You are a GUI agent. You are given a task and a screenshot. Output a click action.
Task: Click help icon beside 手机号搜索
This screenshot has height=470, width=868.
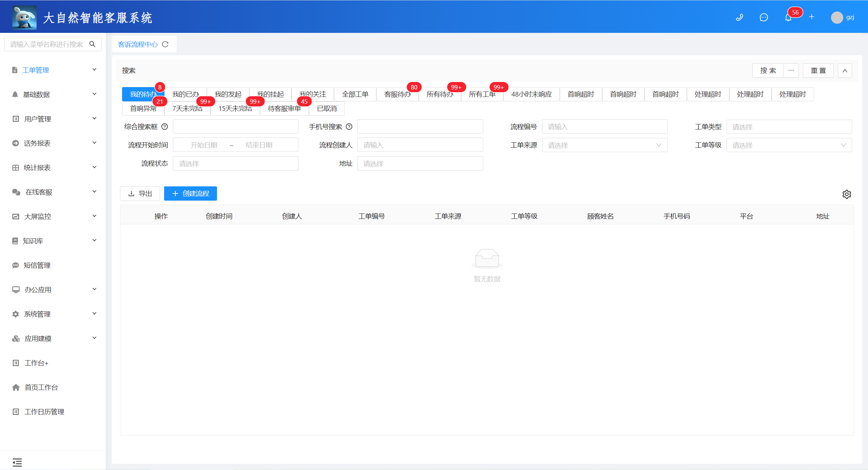[x=349, y=127]
